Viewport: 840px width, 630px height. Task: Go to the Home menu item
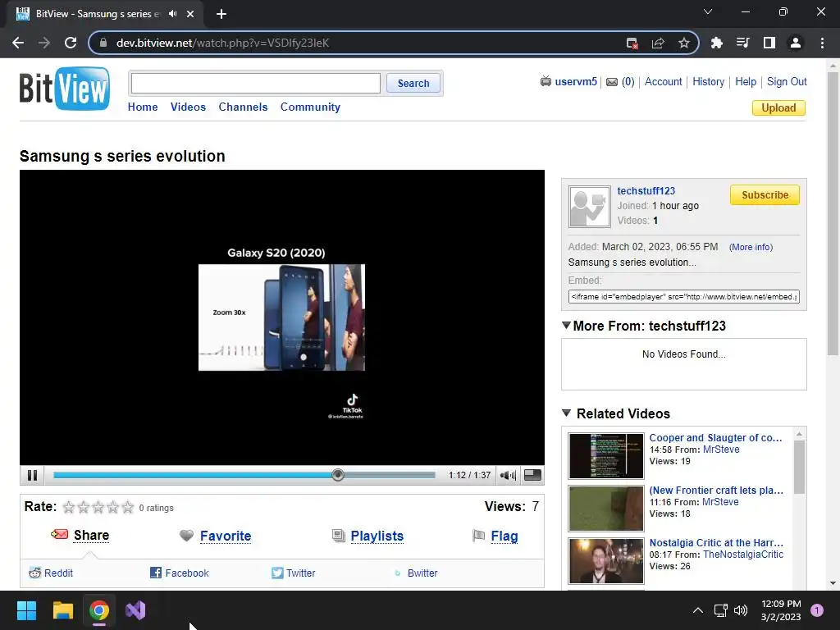143,107
